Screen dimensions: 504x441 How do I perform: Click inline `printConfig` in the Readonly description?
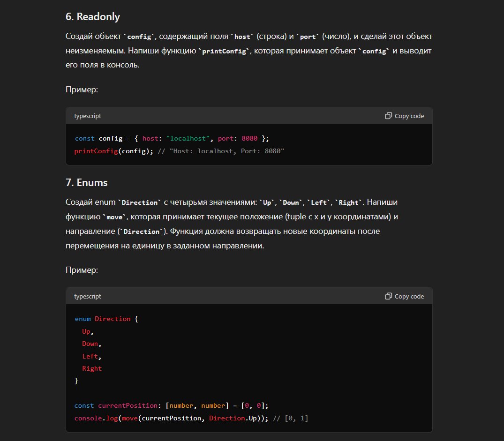(224, 51)
